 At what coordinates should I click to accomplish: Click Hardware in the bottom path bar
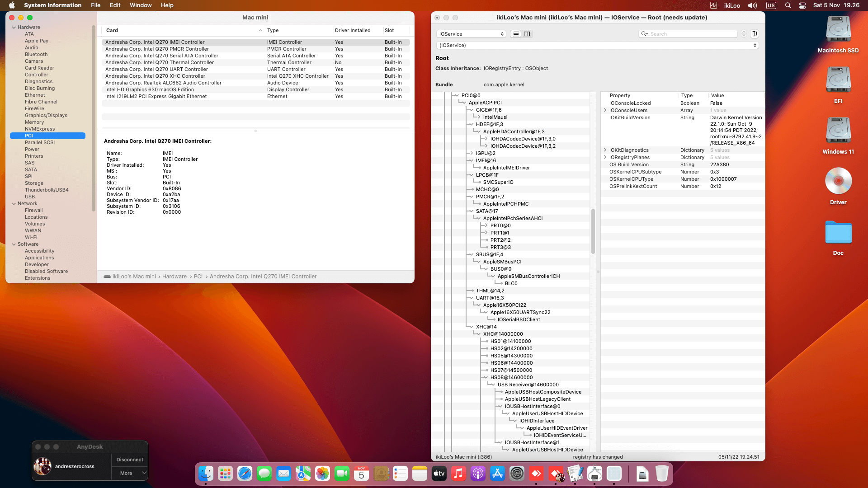coord(175,277)
